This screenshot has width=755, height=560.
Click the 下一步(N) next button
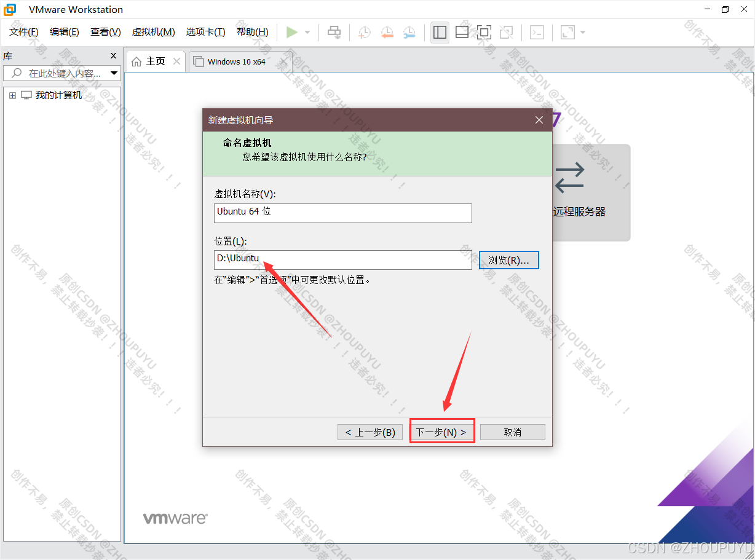441,432
